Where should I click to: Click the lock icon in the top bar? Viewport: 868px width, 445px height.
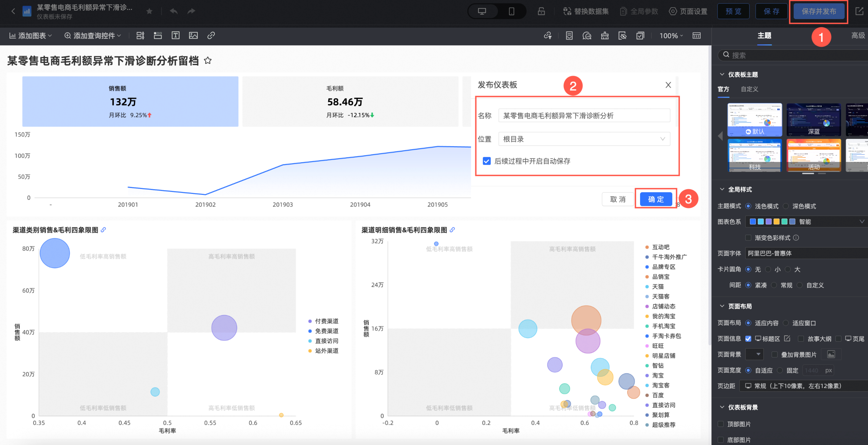tap(541, 12)
